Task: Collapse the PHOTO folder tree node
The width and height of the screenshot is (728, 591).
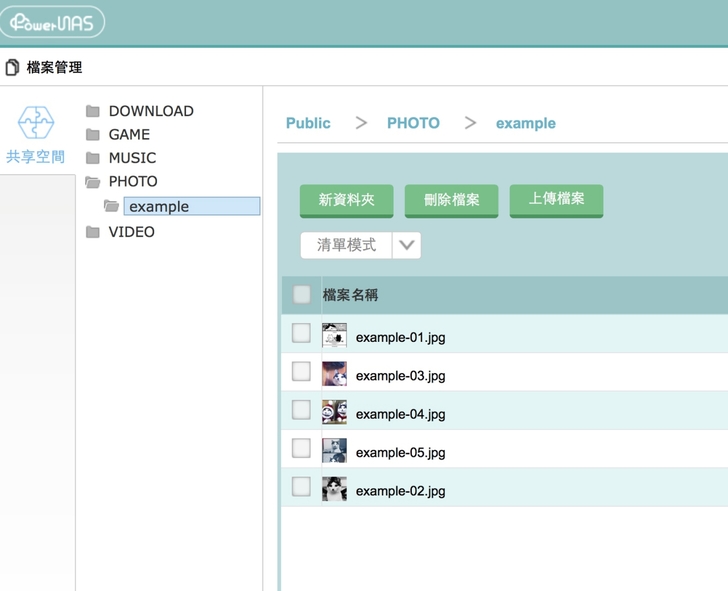Action: click(x=93, y=182)
